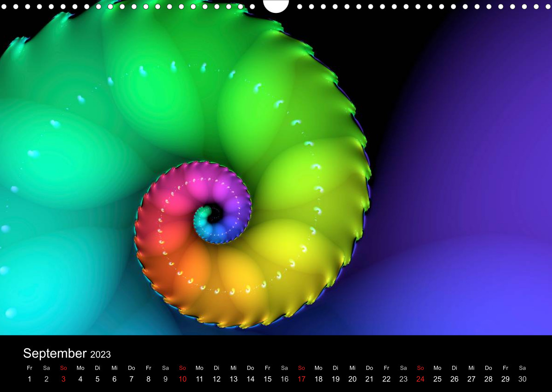Select date 13 in the calendar
This screenshot has width=552, height=392.
pos(234,379)
